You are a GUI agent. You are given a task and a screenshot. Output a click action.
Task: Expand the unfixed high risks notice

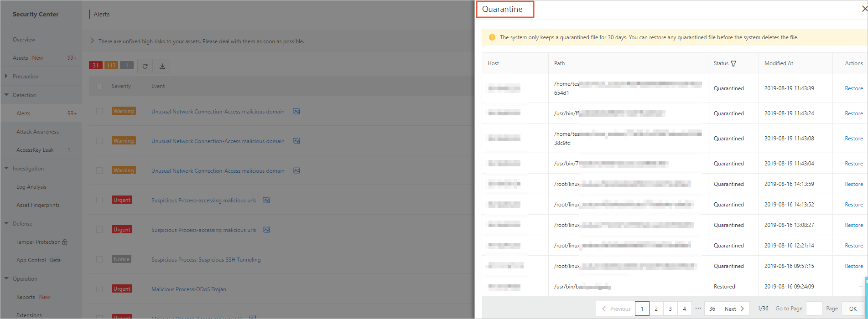point(93,41)
